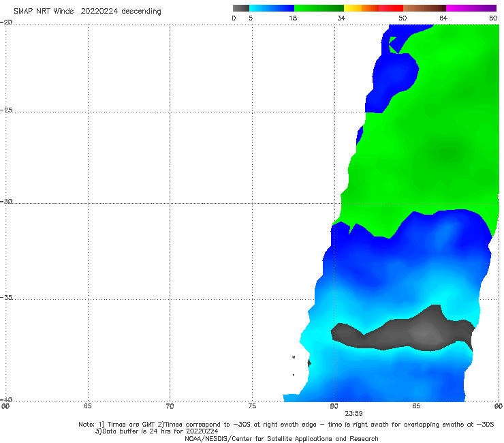Viewport: 504px width, 443px height.
Task: Click the longitude label '75'
Action: [252, 406]
